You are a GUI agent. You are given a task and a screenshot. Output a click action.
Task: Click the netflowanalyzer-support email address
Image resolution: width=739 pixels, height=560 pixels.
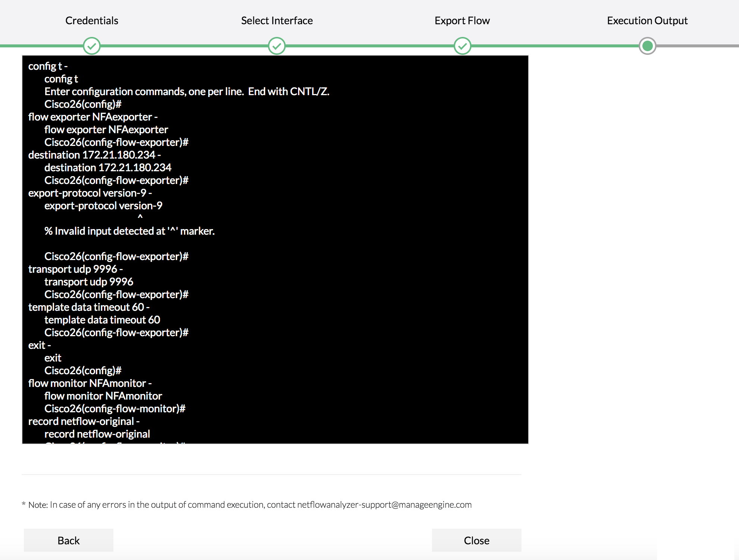point(384,505)
